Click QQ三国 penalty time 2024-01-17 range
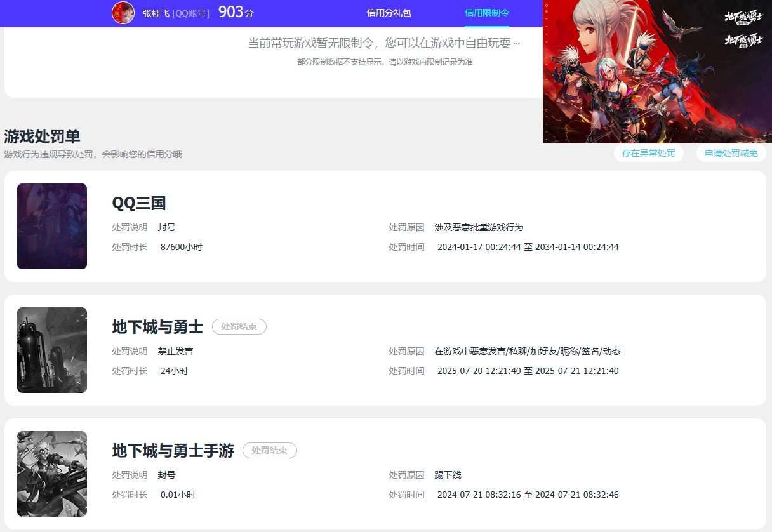Image resolution: width=772 pixels, height=532 pixels. (528, 247)
